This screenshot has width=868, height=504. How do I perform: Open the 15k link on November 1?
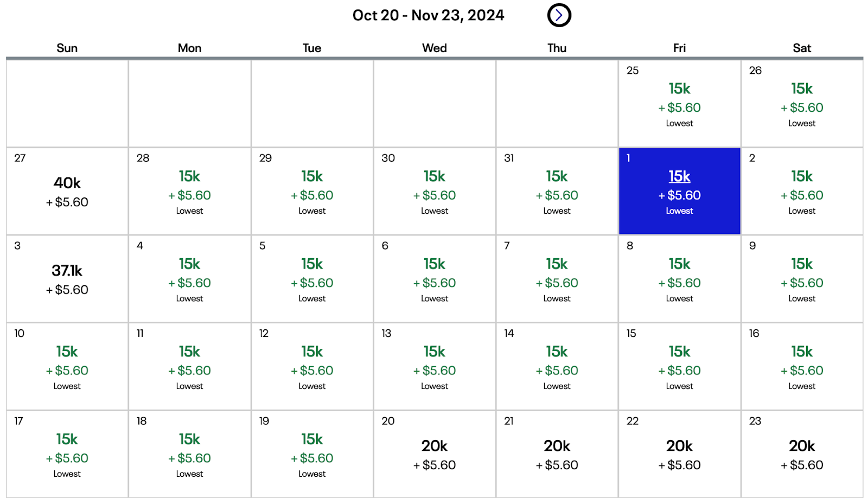coord(679,176)
